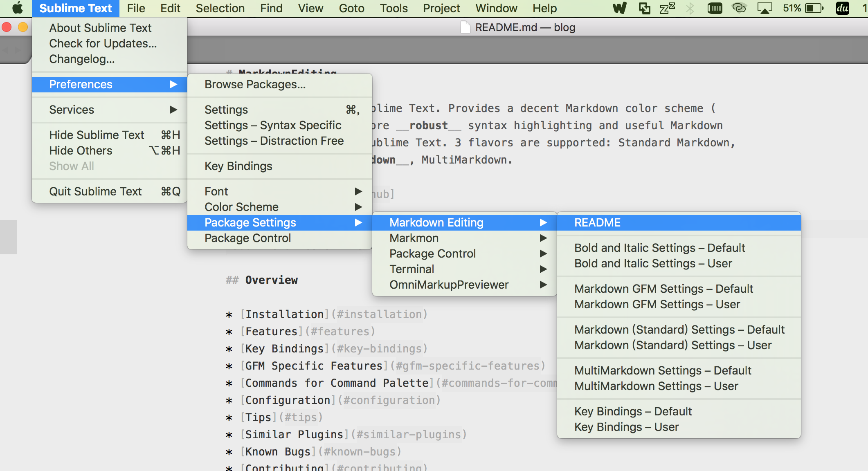Open Key Bindings – User for Markdown Editing
Image resolution: width=868 pixels, height=471 pixels.
tap(679, 427)
